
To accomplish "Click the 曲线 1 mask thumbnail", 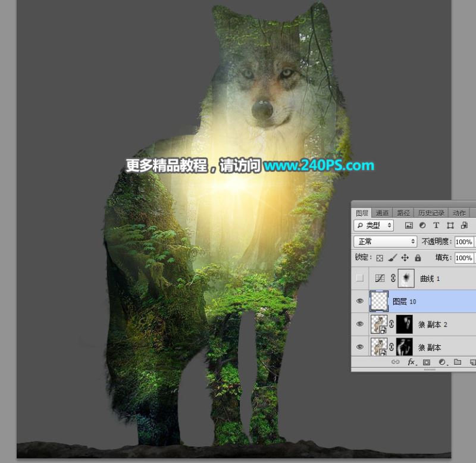I will pyautogui.click(x=406, y=278).
